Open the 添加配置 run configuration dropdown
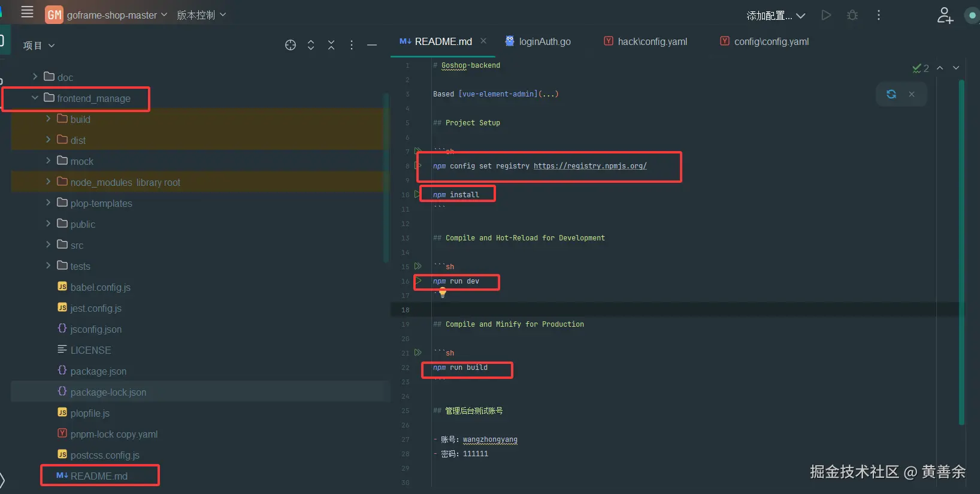Image resolution: width=980 pixels, height=494 pixels. (775, 16)
